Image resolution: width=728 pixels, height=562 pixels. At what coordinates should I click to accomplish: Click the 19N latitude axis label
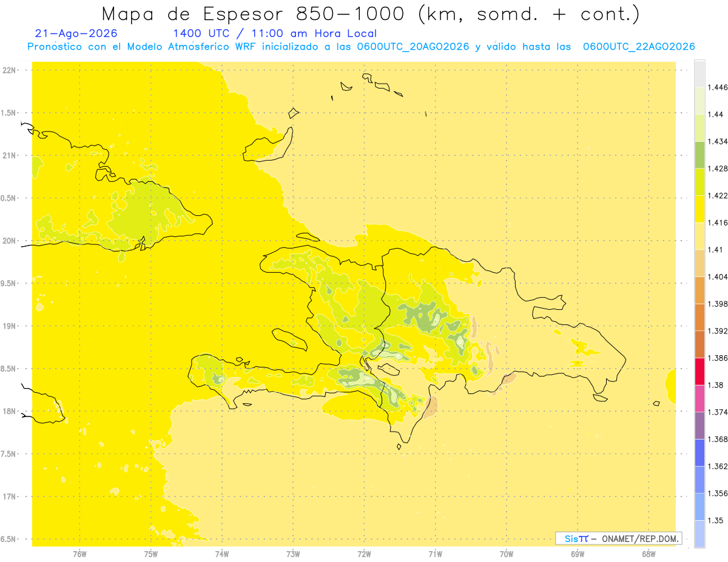click(x=10, y=326)
